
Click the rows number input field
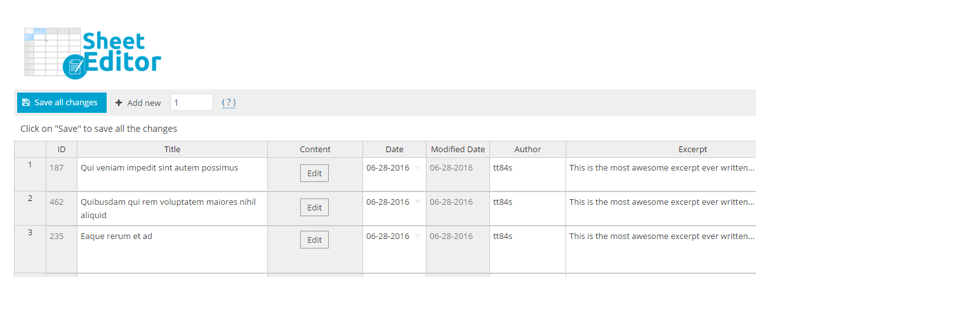tap(191, 103)
